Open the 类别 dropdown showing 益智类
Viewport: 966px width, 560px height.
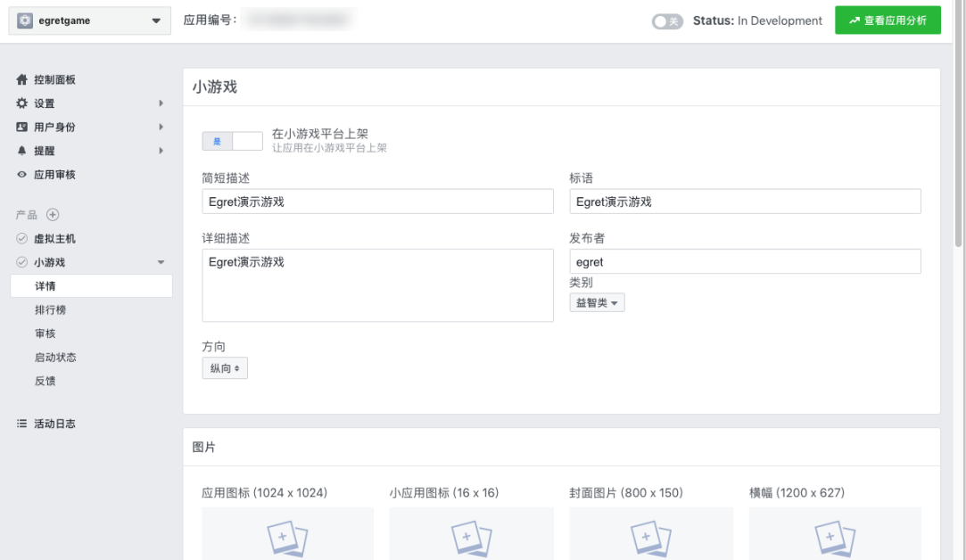[x=597, y=302]
